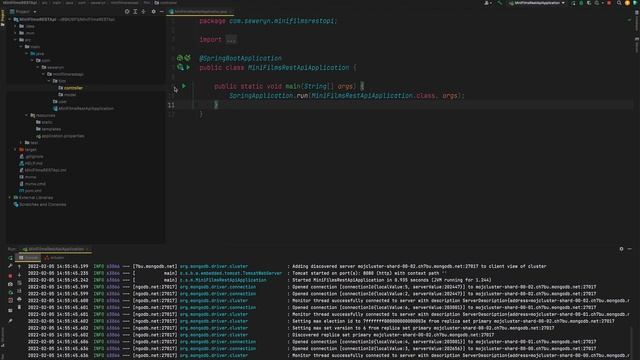Open the run configuration dropdown
This screenshot has height=360, width=640.
pyautogui.click(x=537, y=3)
